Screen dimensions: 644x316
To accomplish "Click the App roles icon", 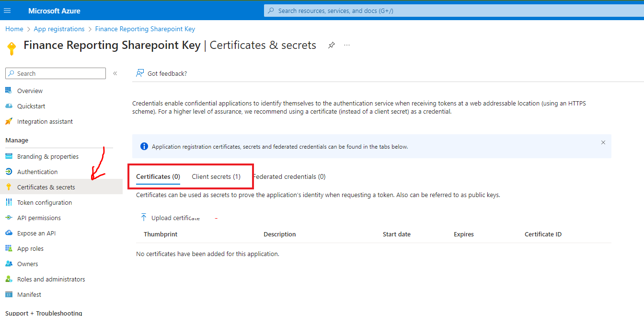I will [9, 248].
